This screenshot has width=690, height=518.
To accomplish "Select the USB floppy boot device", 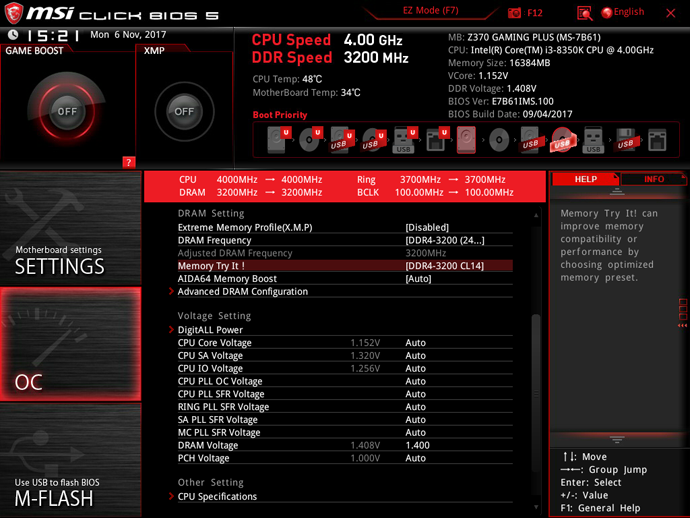I will [x=625, y=140].
